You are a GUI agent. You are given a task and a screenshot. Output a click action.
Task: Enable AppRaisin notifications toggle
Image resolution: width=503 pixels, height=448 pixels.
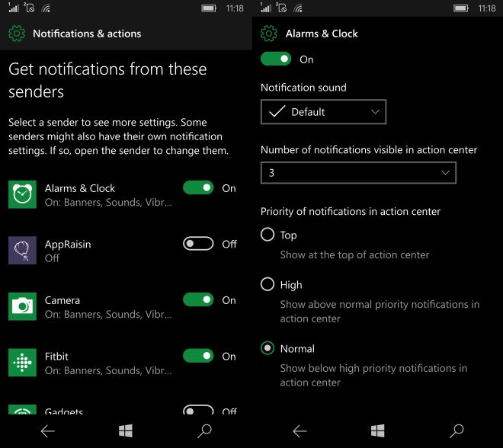(x=198, y=244)
